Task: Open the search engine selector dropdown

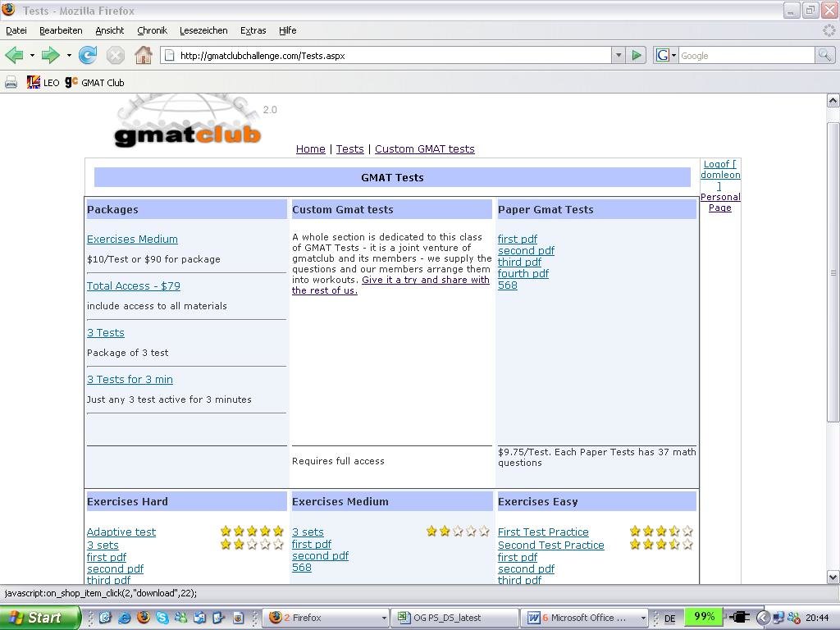Action: click(674, 55)
